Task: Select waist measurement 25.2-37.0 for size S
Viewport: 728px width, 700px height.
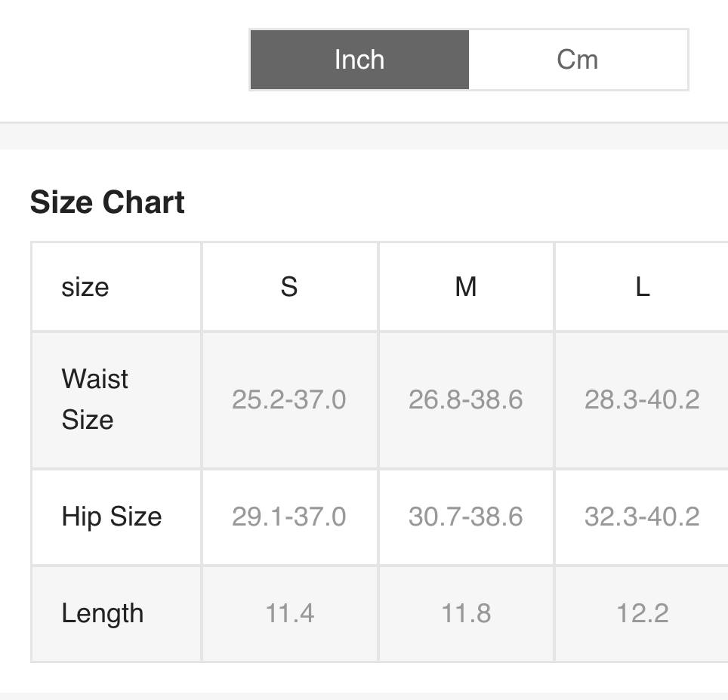Action: (x=289, y=400)
